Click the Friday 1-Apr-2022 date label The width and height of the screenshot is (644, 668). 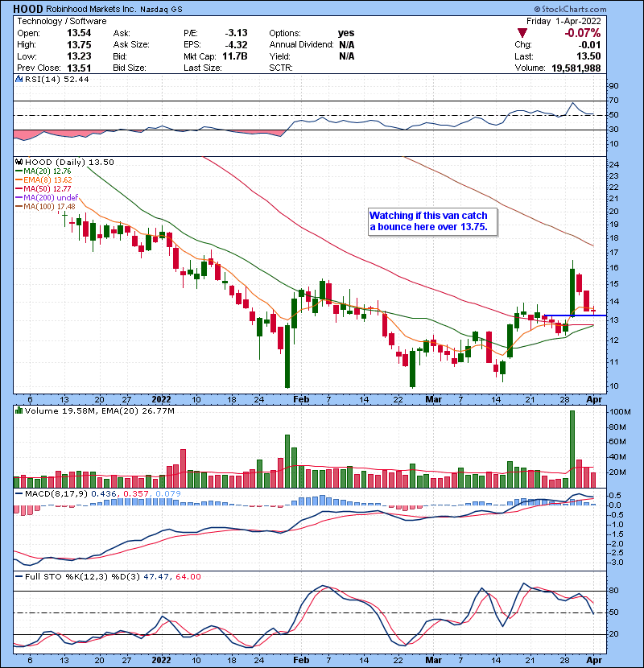coord(563,21)
